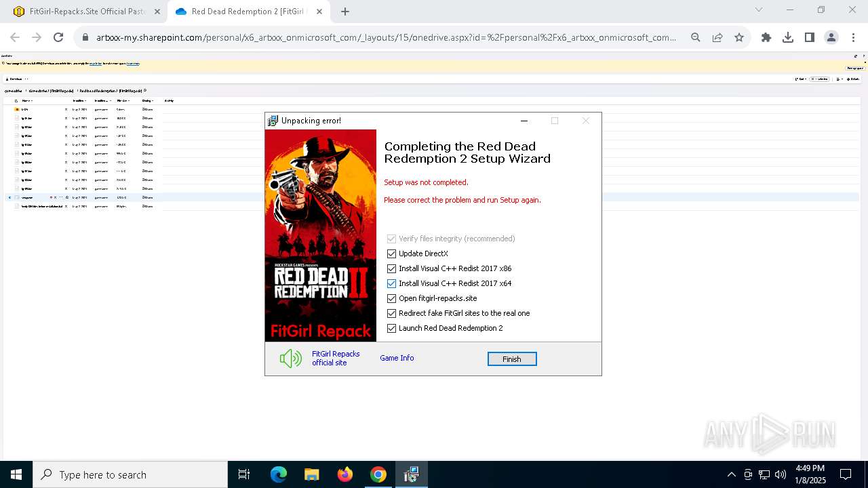Click the green speaker sound icon in installer
This screenshot has height=488, width=868.
click(x=290, y=359)
